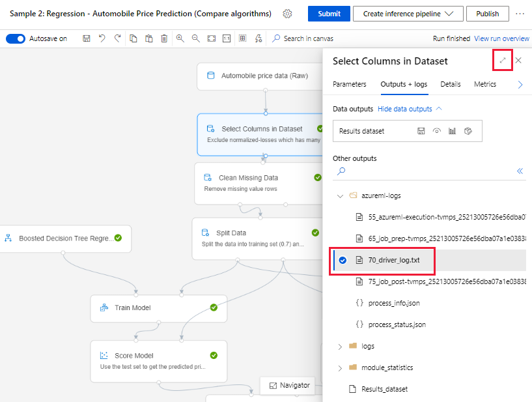The height and width of the screenshot is (402, 532).
Task: Turn off the Autosave toggle
Action: tap(16, 38)
